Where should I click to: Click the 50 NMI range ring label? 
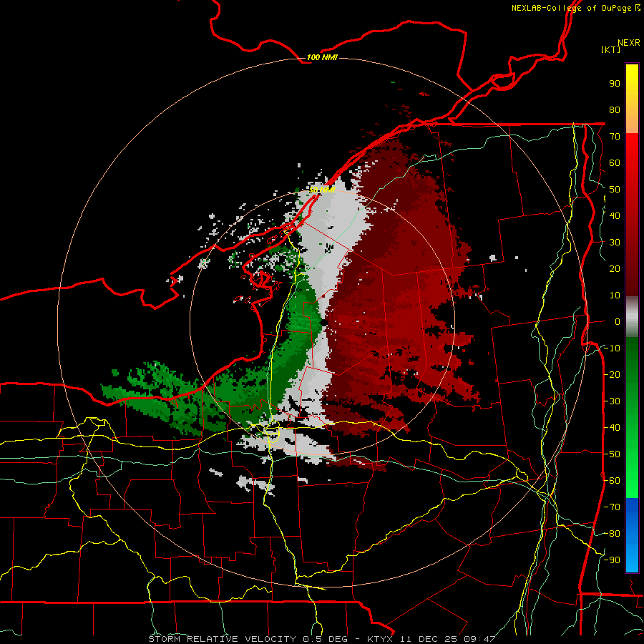click(x=322, y=190)
